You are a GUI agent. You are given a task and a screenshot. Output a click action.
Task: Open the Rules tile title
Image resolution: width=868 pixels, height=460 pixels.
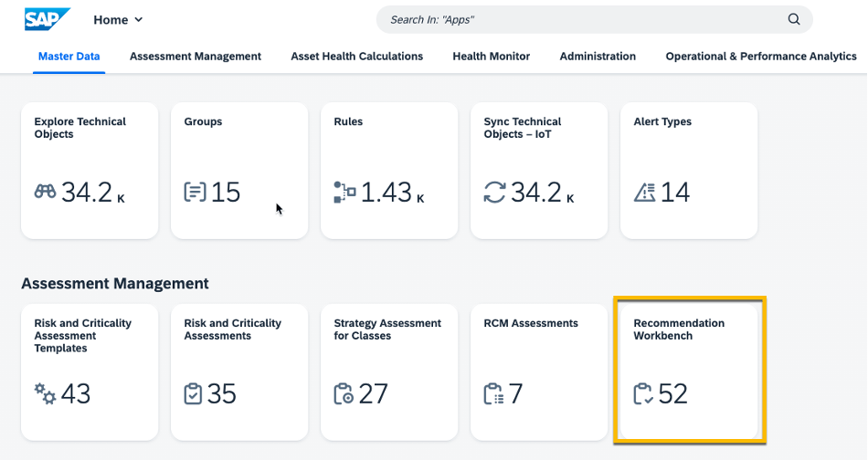348,121
